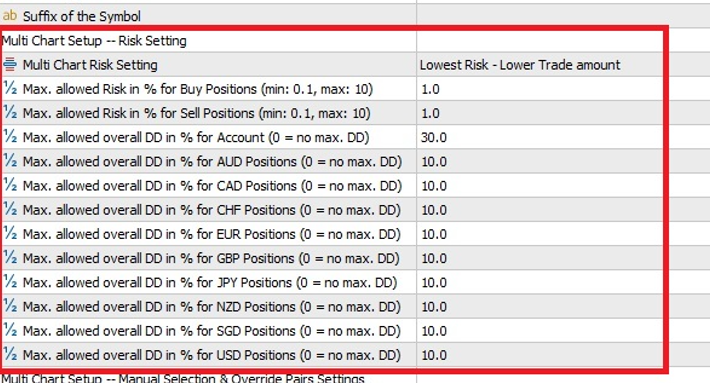710x383 pixels.
Task: Click the ½ icon on the JPY Positions row
Action: [10, 282]
